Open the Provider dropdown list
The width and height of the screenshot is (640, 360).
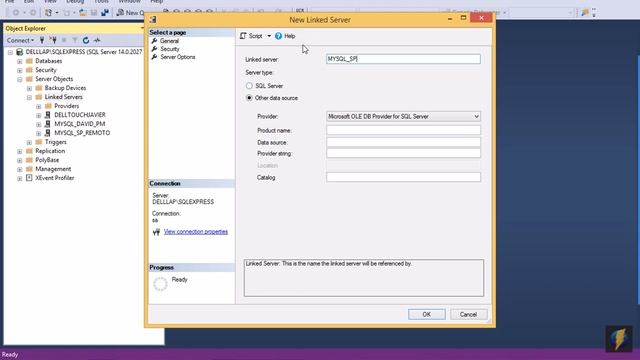pos(476,116)
